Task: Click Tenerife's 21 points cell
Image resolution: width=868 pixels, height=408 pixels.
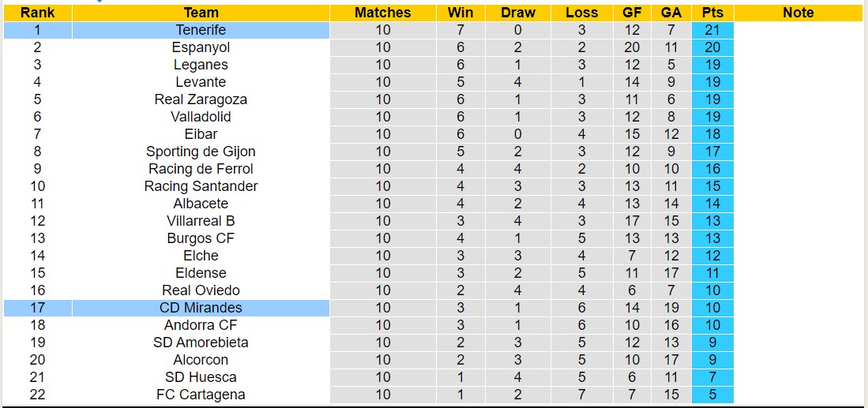Action: (712, 30)
